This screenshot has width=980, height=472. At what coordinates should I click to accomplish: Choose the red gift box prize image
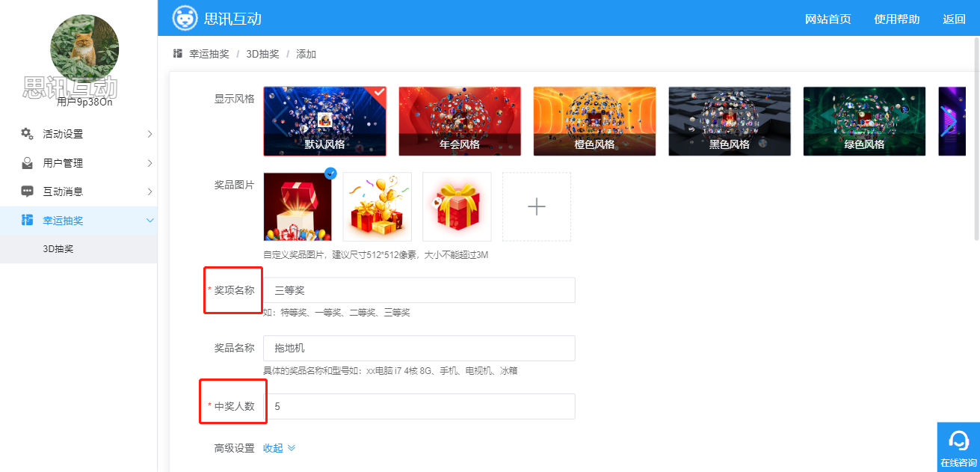tap(457, 207)
